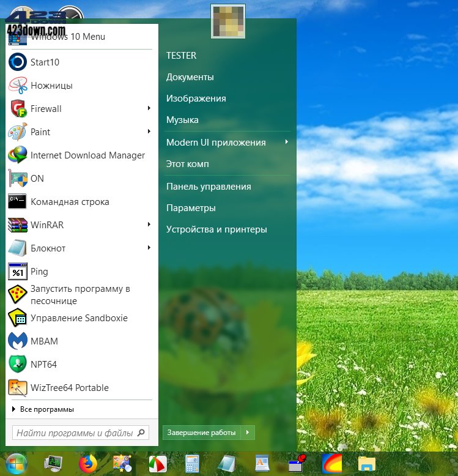Expand the WinRAR submenu arrow
Viewport: 458px width, 476px height.
click(x=149, y=225)
